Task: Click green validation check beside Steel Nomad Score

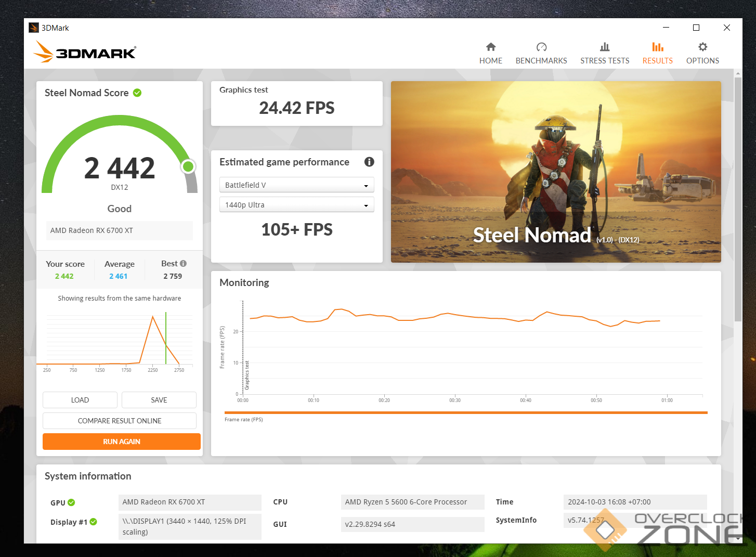Action: tap(137, 93)
